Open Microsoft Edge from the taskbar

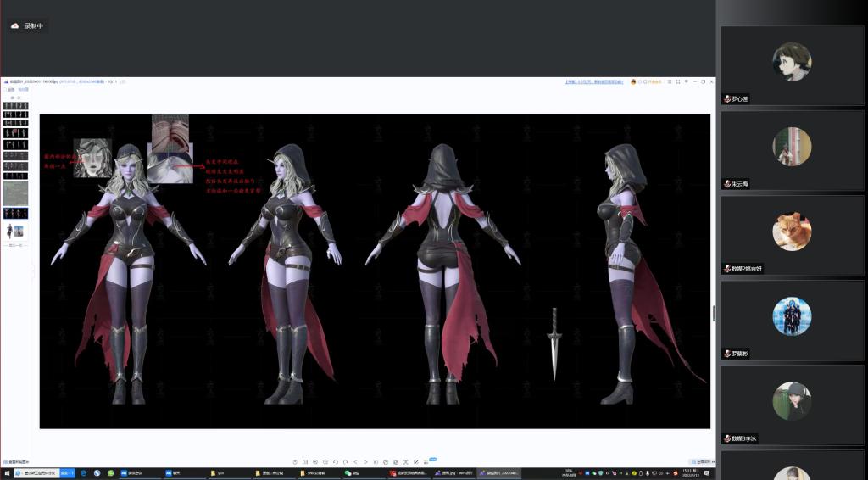[x=85, y=473]
